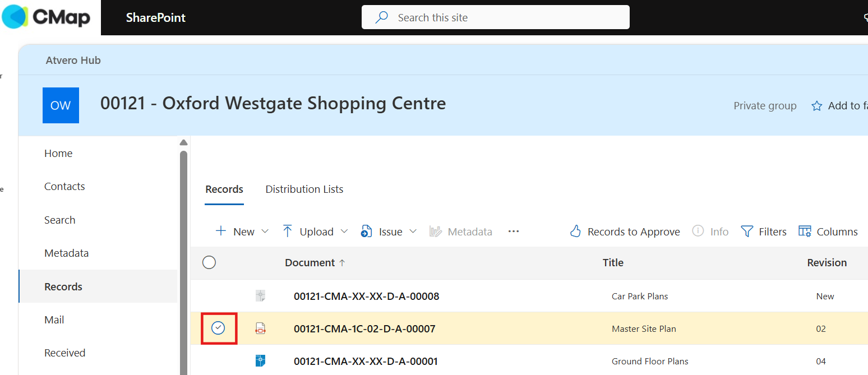The image size is (868, 375).
Task: Deselect the Master Site Plan row checkbox
Action: 218,328
